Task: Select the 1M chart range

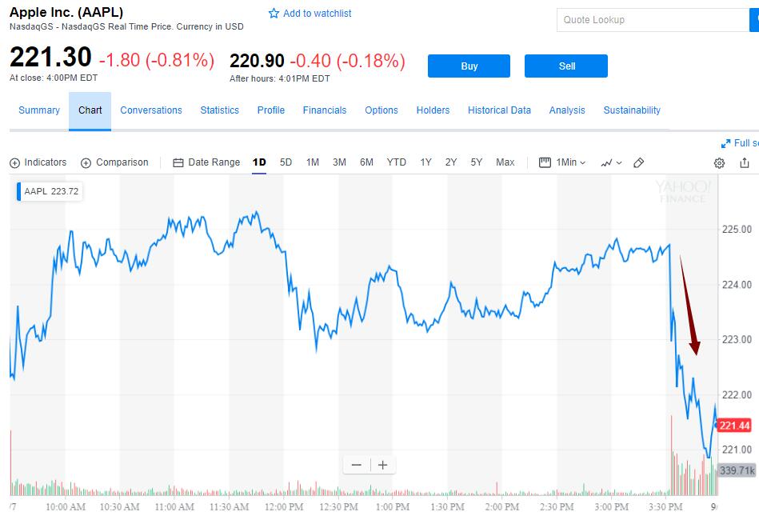Action: [x=313, y=162]
